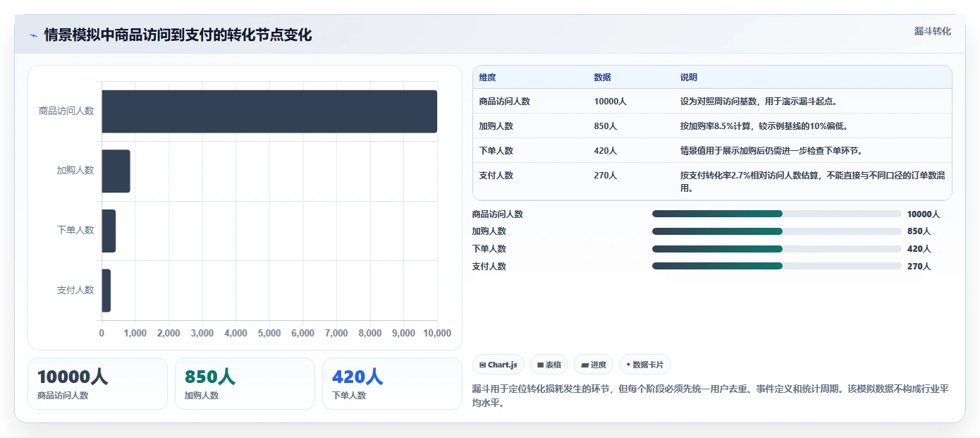Select the 表格 tag chip

(549, 365)
